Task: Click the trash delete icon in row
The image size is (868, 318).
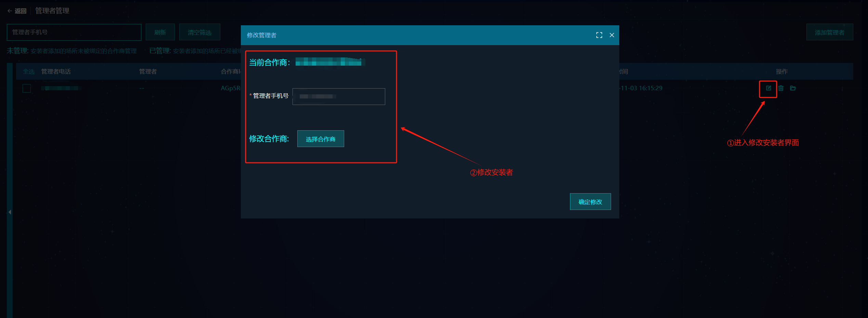Action: (781, 88)
